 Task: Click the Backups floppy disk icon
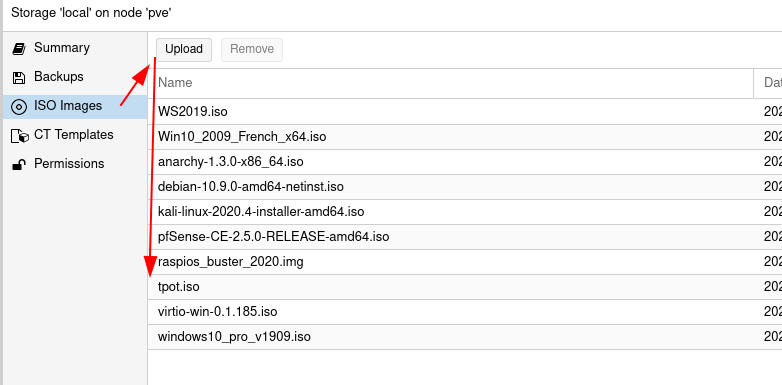pyautogui.click(x=19, y=77)
